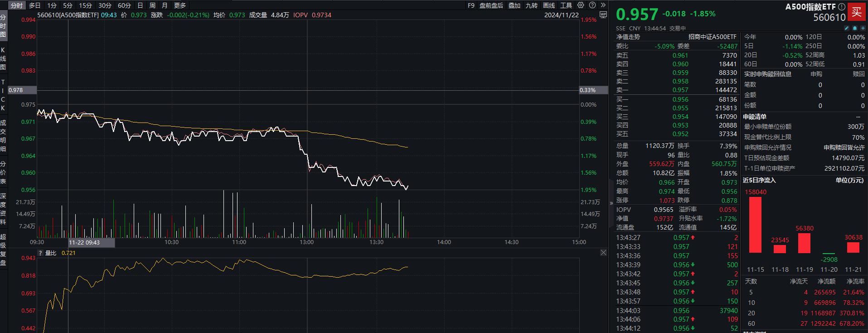Click the 11-15 net inflow red bar

[x=755, y=225]
